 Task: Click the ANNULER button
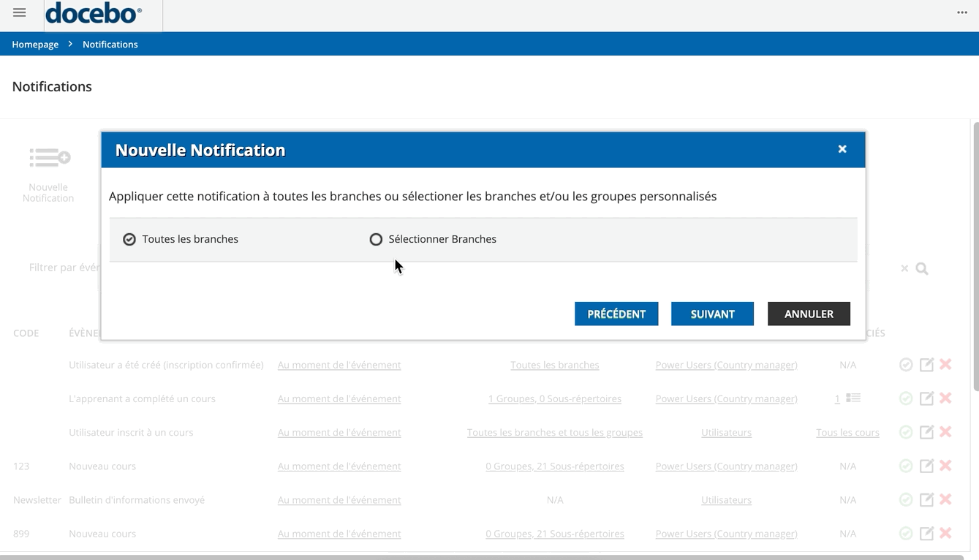pyautogui.click(x=809, y=314)
